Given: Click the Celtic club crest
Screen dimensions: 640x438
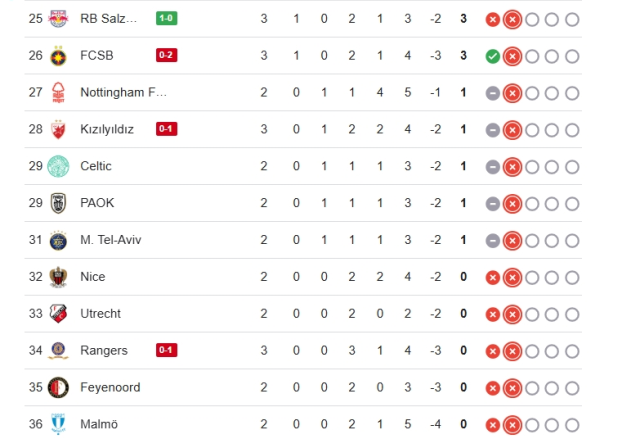Looking at the screenshot, I should (x=59, y=166).
